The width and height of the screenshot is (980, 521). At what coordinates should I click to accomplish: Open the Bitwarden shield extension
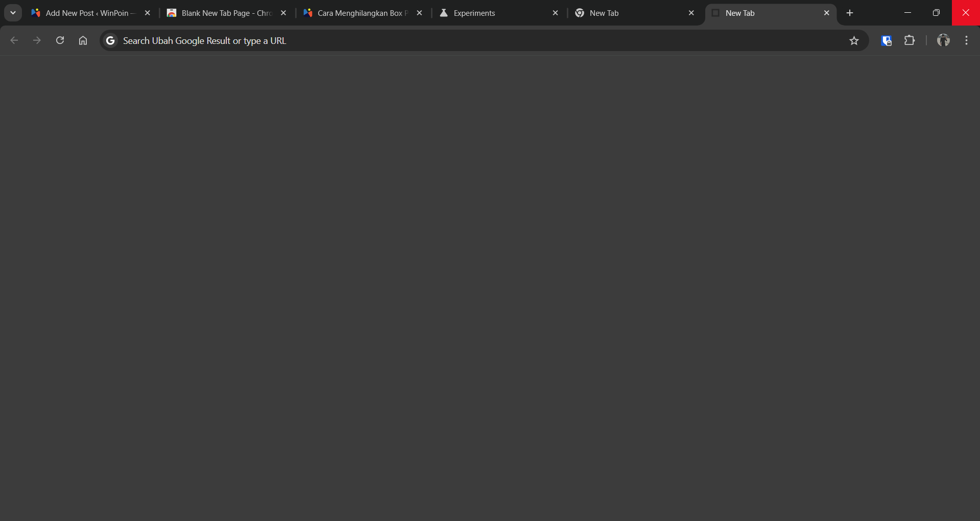pyautogui.click(x=887, y=40)
